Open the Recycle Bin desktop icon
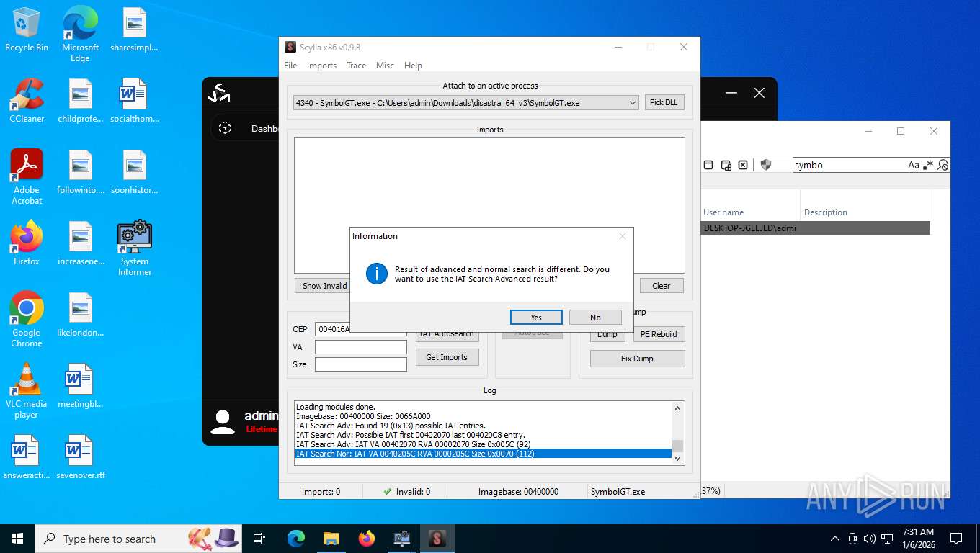Image resolution: width=980 pixels, height=553 pixels. (27, 30)
